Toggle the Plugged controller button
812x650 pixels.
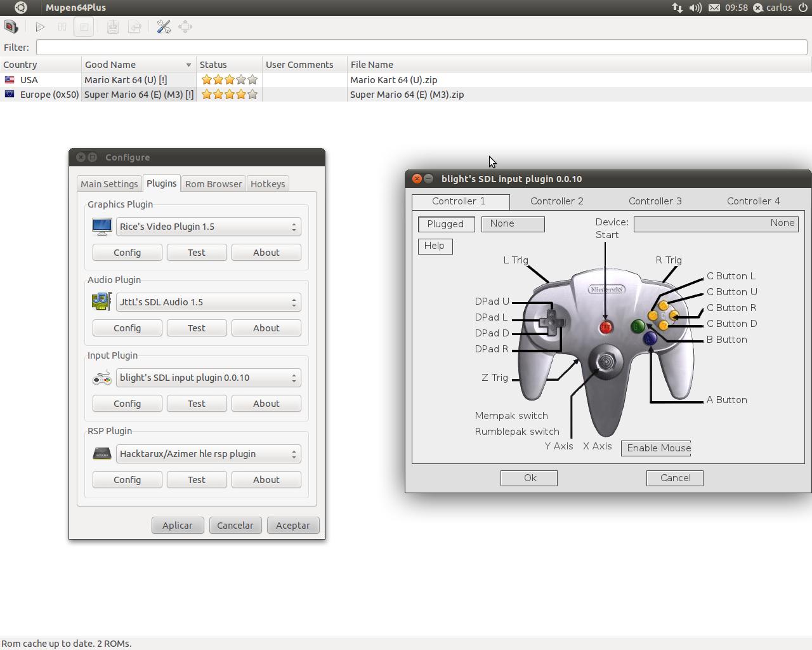[x=446, y=224]
